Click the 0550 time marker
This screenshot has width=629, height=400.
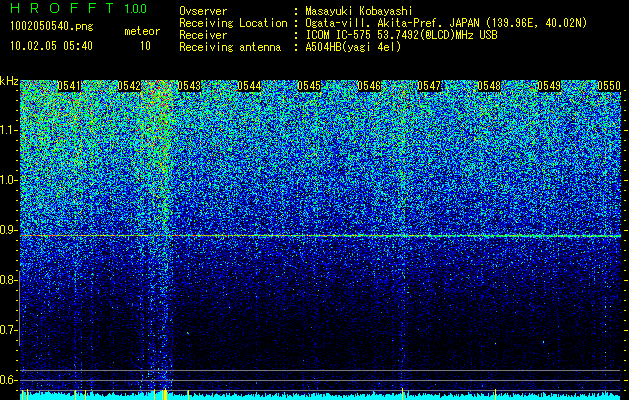click(609, 86)
